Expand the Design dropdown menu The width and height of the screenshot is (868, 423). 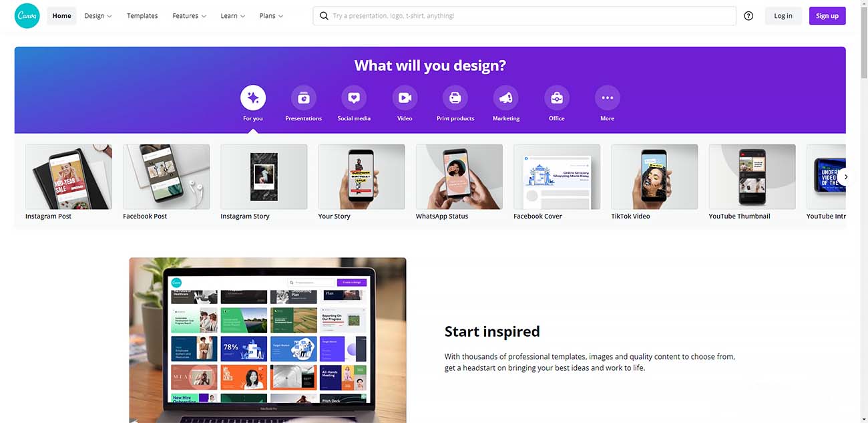[98, 16]
